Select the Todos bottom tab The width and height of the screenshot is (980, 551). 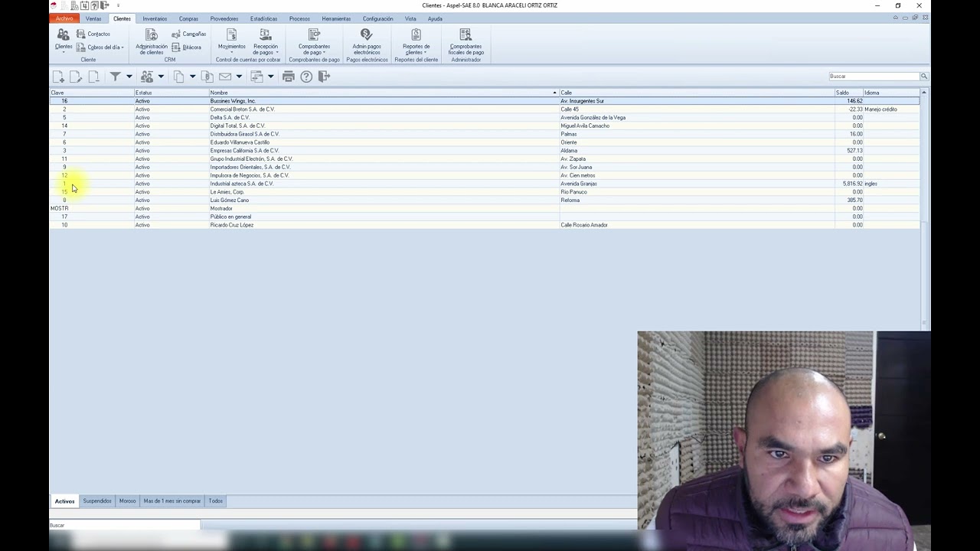[216, 501]
